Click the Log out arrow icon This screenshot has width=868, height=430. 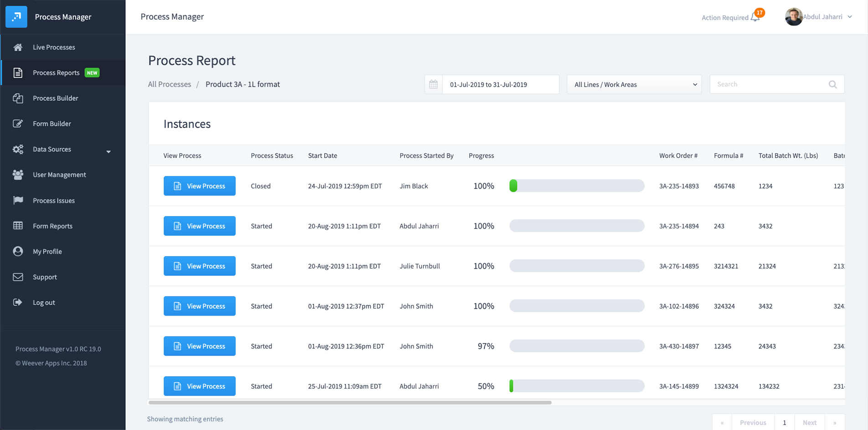point(18,302)
